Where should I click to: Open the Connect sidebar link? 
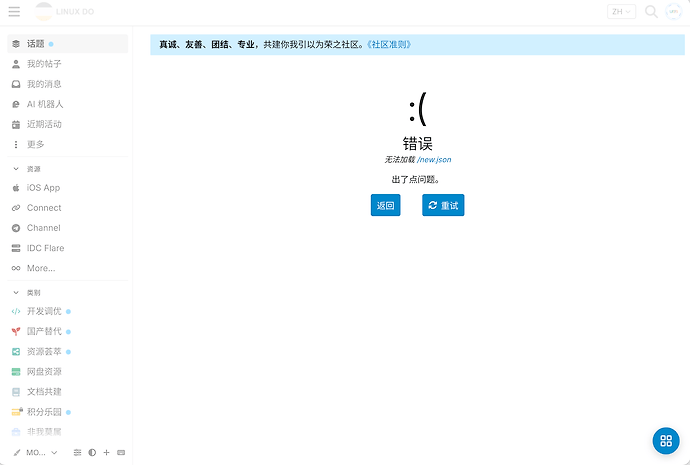coord(67,208)
